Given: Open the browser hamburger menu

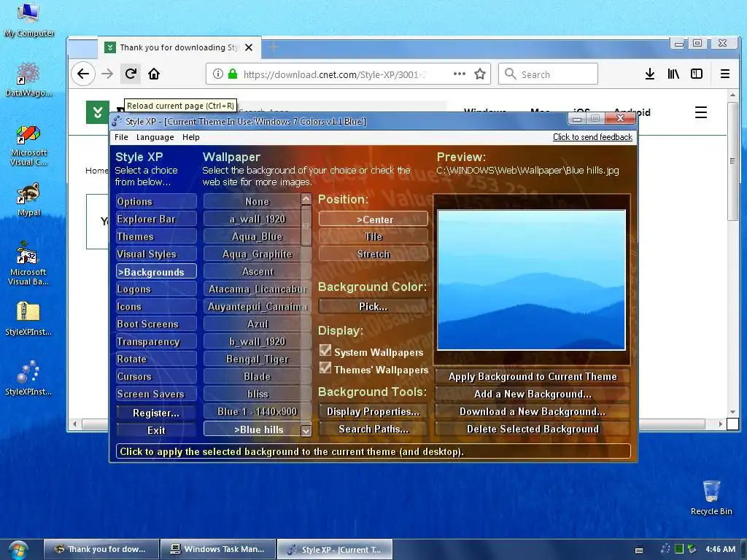Looking at the screenshot, I should coord(724,74).
